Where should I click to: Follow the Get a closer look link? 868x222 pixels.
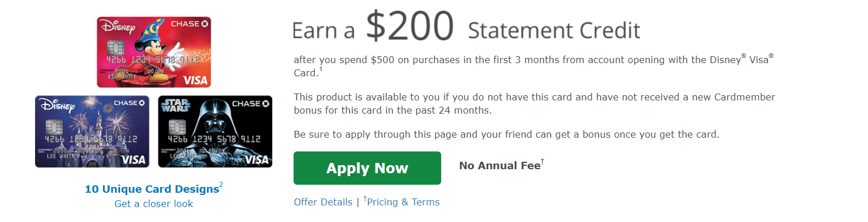point(154,204)
